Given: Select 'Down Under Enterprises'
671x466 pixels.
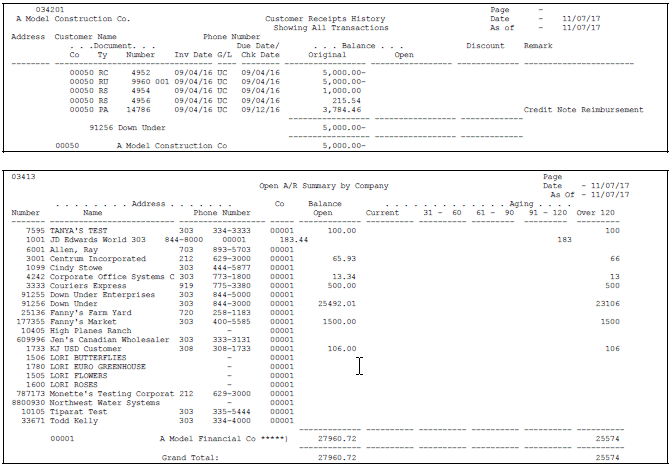Looking at the screenshot, I should pos(102,295).
